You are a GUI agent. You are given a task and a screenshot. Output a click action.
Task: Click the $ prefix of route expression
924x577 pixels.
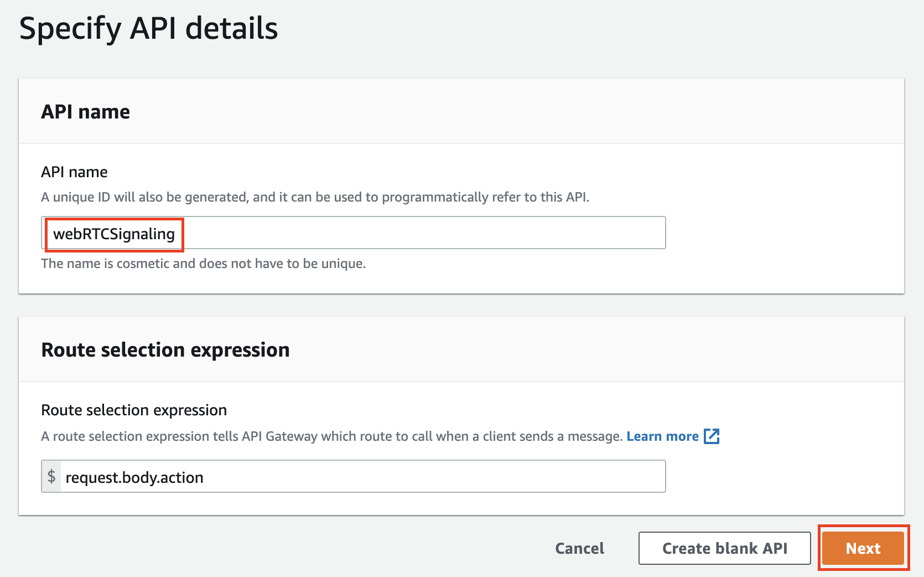tap(51, 476)
